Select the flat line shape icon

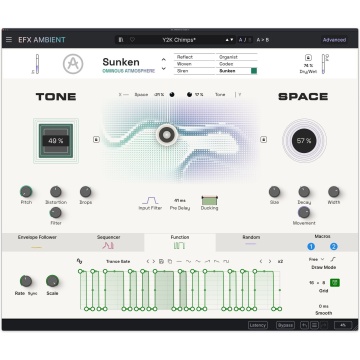click(x=179, y=261)
